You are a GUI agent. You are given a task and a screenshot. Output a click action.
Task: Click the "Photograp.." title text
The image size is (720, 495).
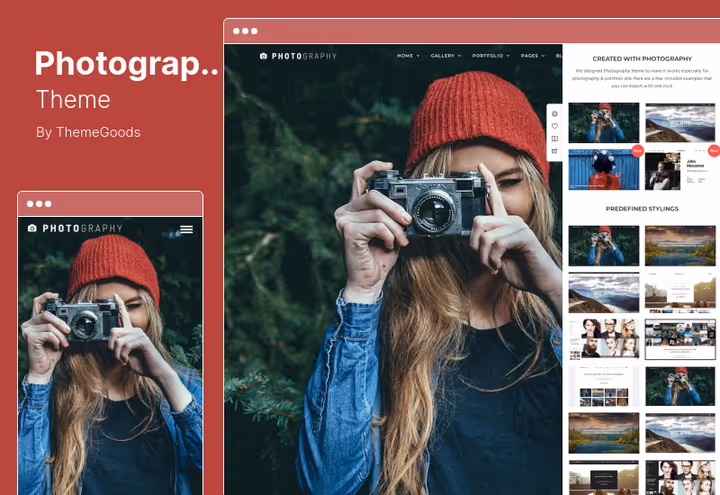pyautogui.click(x=126, y=64)
